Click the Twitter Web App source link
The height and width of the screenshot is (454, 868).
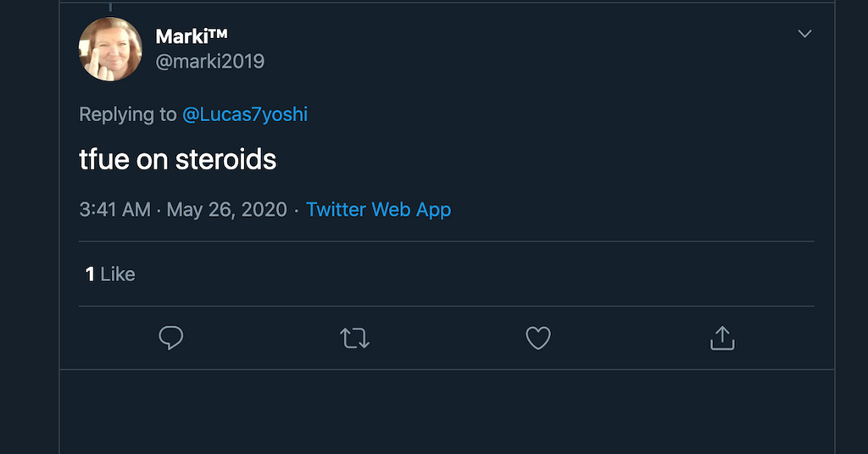click(x=378, y=210)
